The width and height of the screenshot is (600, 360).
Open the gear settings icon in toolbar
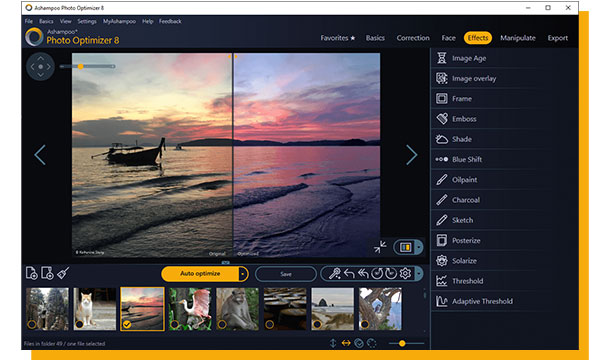(405, 274)
